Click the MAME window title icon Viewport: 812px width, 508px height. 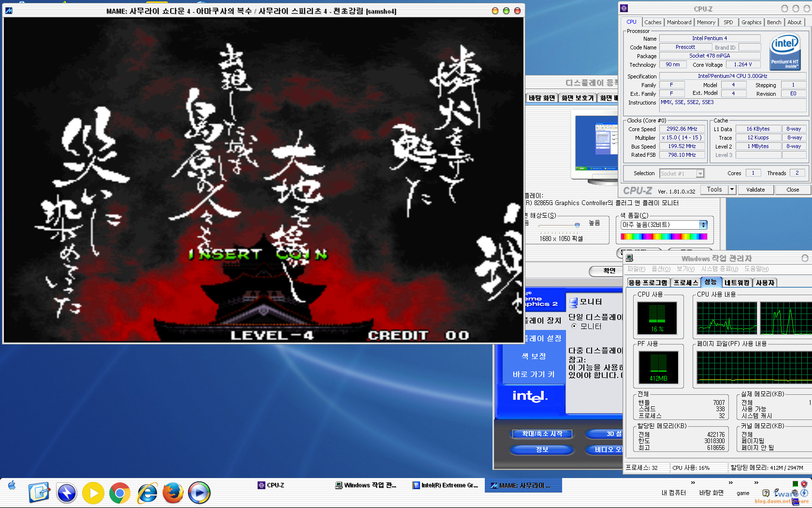[x=9, y=11]
